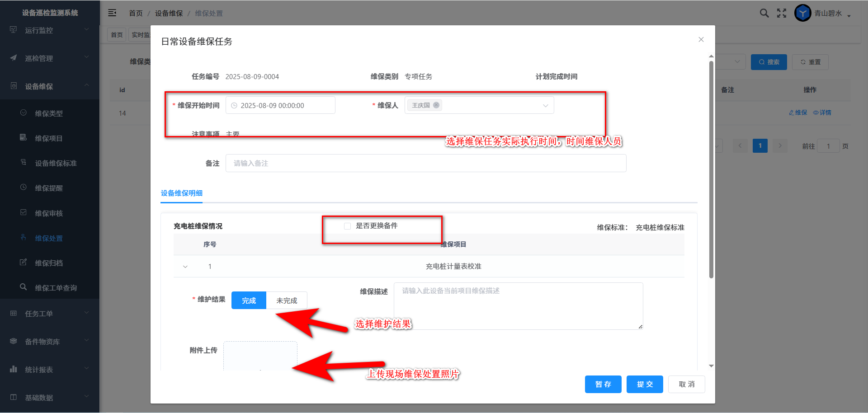
Task: Expand the 任务工单 sidebar menu
Action: 50,314
